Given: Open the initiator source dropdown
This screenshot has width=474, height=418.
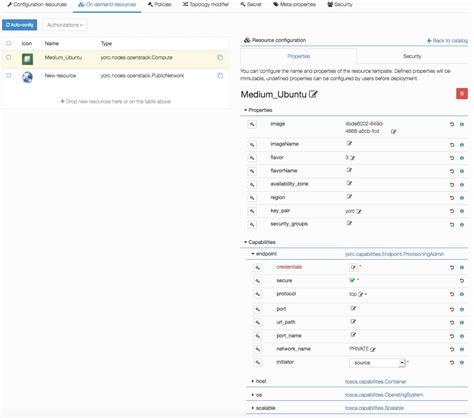Looking at the screenshot, I should pyautogui.click(x=377, y=363).
